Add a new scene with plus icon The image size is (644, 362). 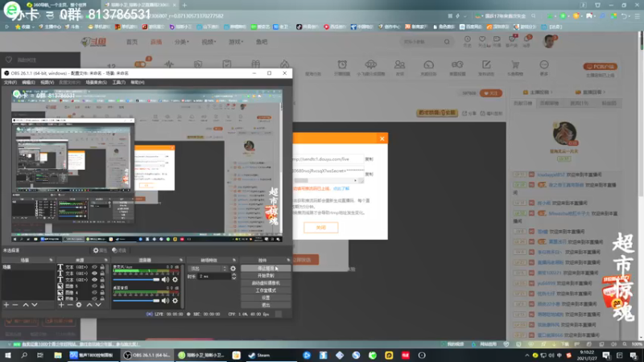coord(6,305)
